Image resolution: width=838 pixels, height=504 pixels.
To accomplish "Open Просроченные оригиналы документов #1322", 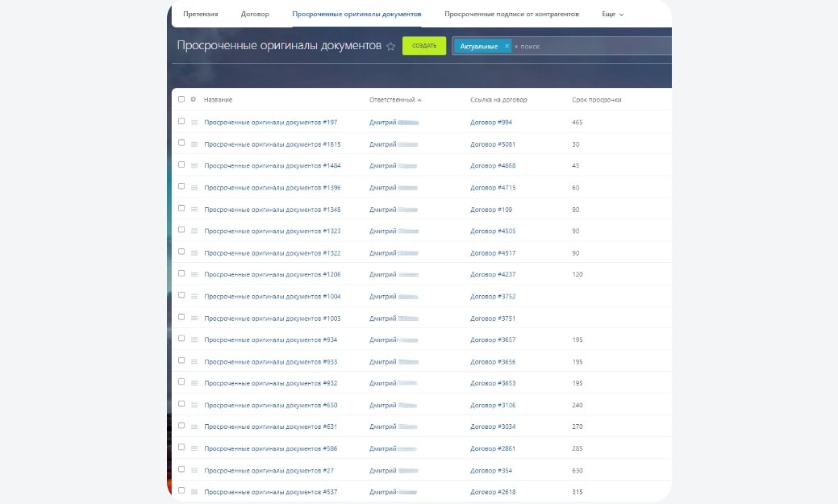I will pyautogui.click(x=272, y=253).
